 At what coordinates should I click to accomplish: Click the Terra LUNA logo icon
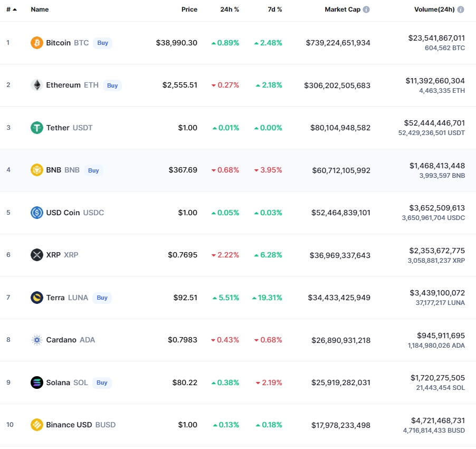[37, 298]
